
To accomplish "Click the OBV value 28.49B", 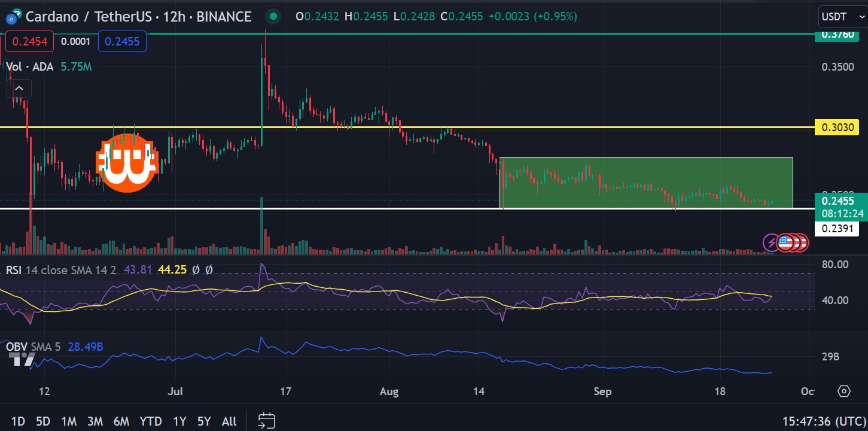I will [x=86, y=346].
